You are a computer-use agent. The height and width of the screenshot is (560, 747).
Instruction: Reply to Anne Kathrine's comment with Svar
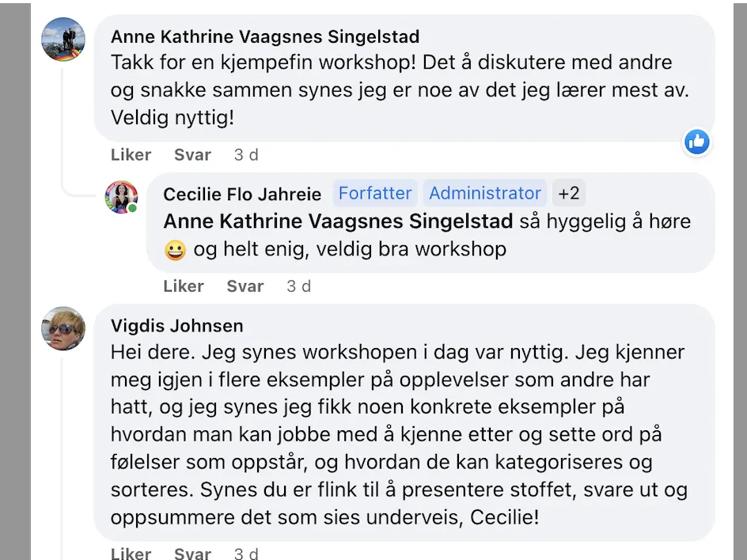(192, 155)
